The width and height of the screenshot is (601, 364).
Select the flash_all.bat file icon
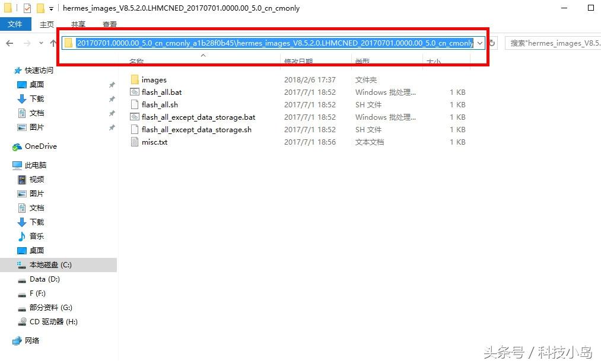pos(135,92)
